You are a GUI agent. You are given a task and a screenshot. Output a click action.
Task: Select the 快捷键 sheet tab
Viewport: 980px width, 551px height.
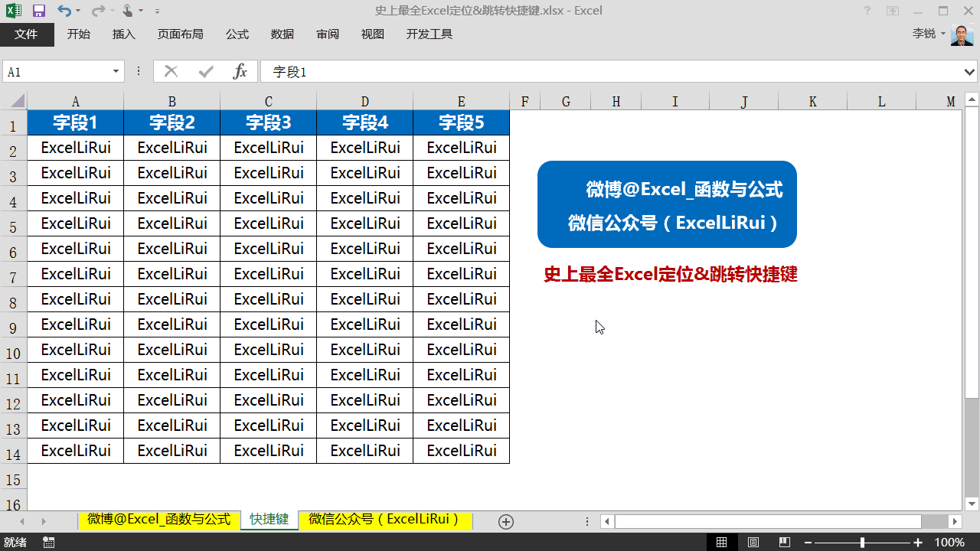pyautogui.click(x=269, y=520)
